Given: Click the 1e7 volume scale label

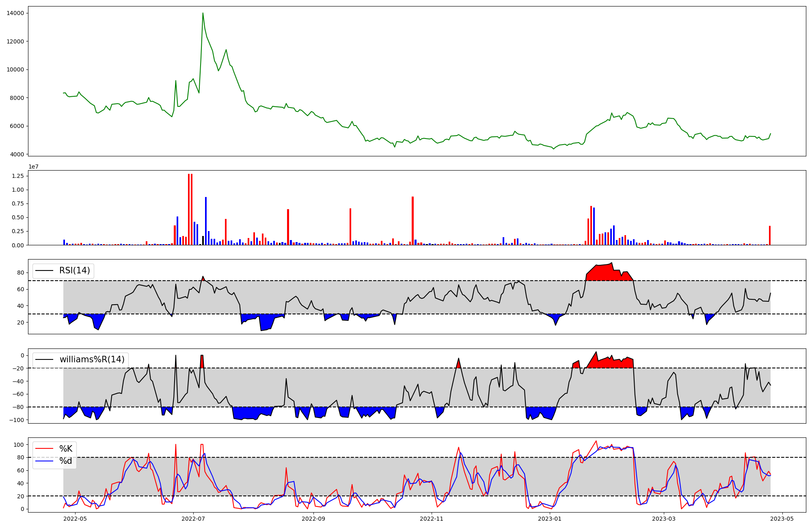Looking at the screenshot, I should tap(33, 167).
